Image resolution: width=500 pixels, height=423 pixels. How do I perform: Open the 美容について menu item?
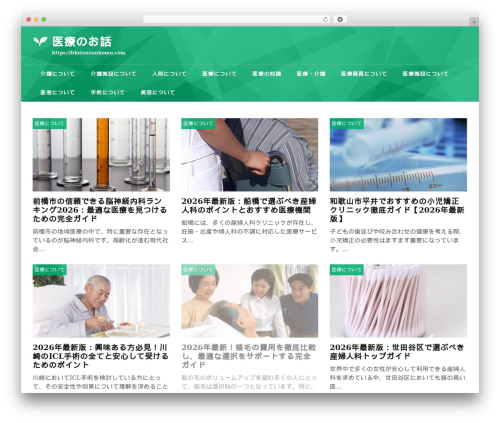click(158, 92)
